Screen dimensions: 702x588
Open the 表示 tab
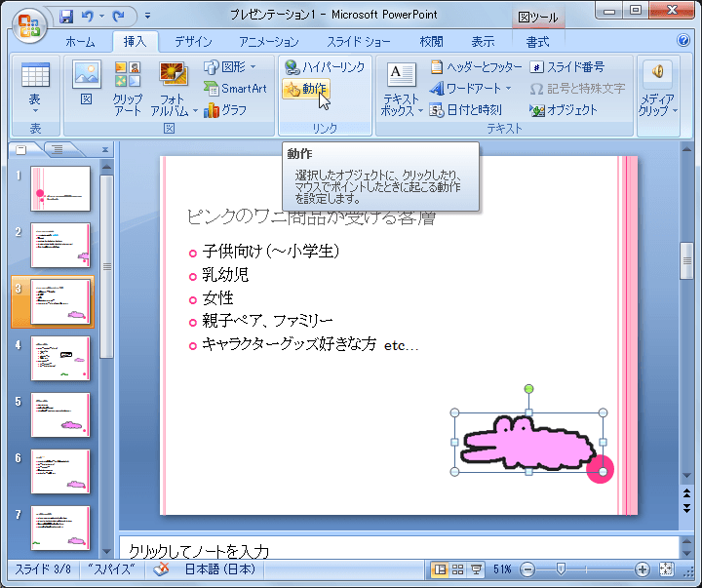pyautogui.click(x=483, y=42)
